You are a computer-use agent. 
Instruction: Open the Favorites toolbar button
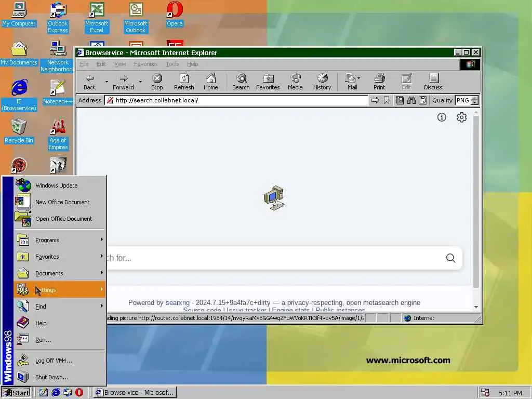click(268, 82)
